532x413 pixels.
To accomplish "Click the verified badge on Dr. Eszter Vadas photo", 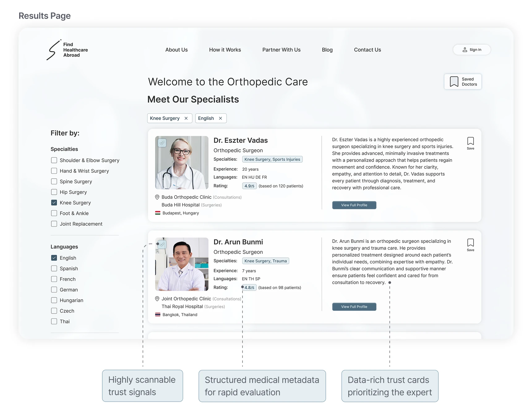I will pos(162,143).
